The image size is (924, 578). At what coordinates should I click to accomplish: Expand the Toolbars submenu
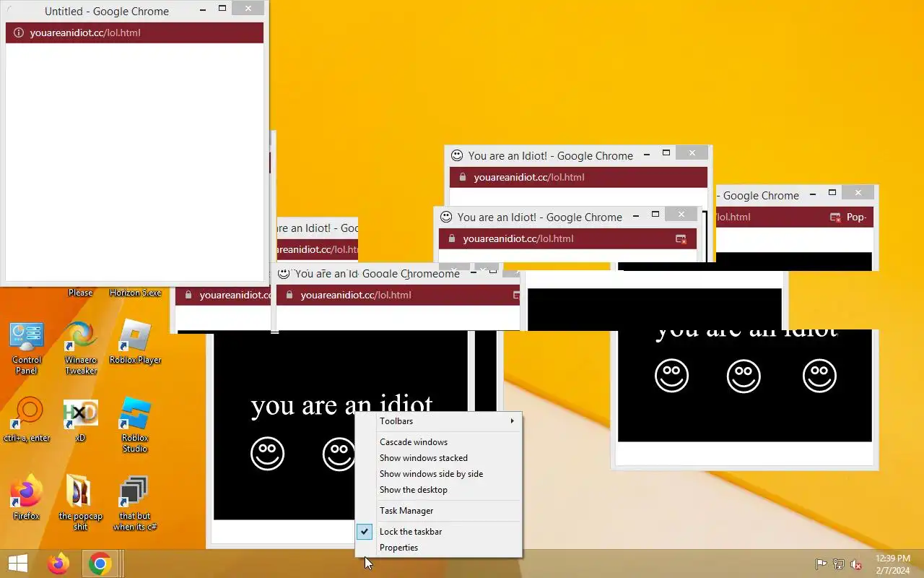(439, 421)
